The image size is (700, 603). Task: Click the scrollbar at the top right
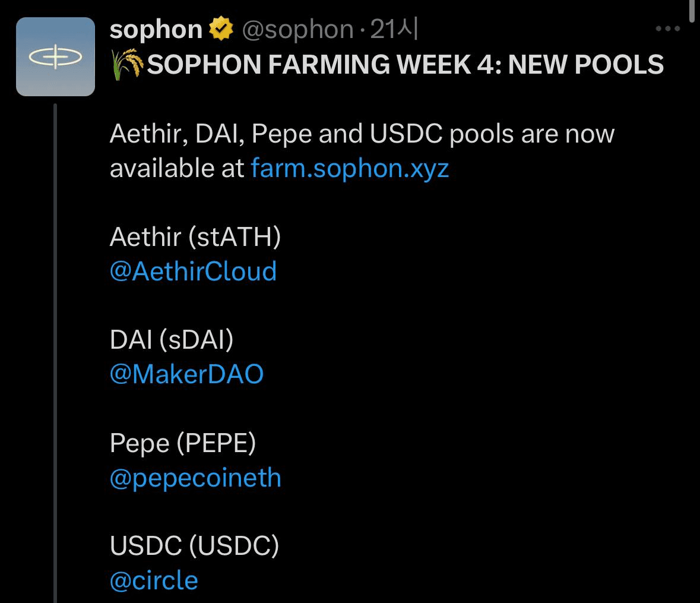pos(691,11)
